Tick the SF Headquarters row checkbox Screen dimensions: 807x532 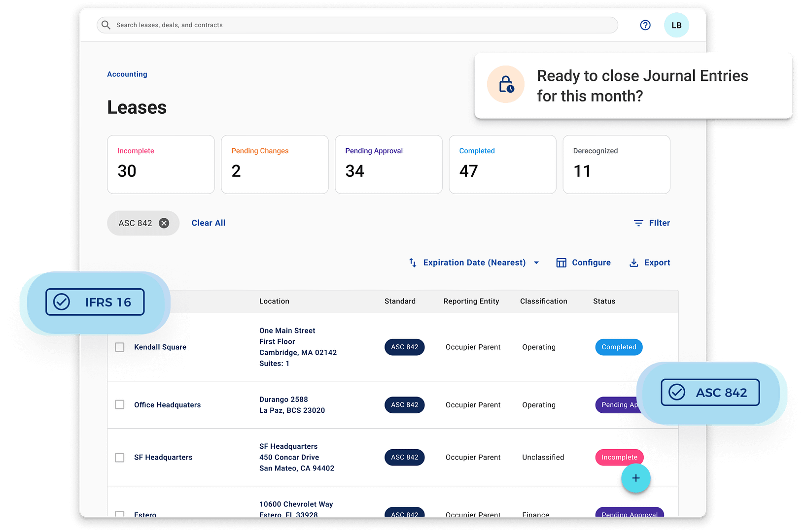[x=120, y=458]
